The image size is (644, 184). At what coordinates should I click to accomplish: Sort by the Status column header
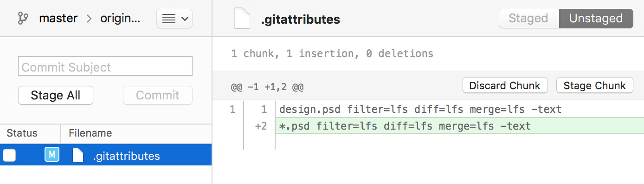coord(30,133)
